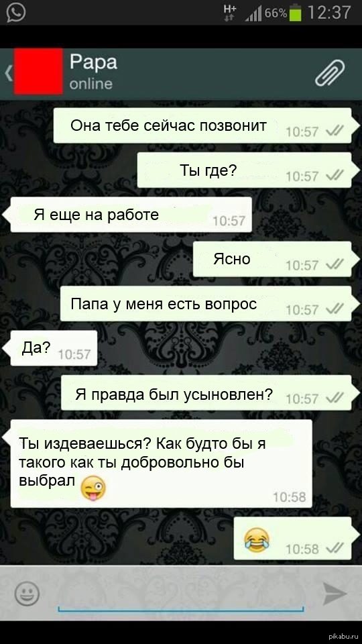Tap the battery icon in status bar

[295, 12]
